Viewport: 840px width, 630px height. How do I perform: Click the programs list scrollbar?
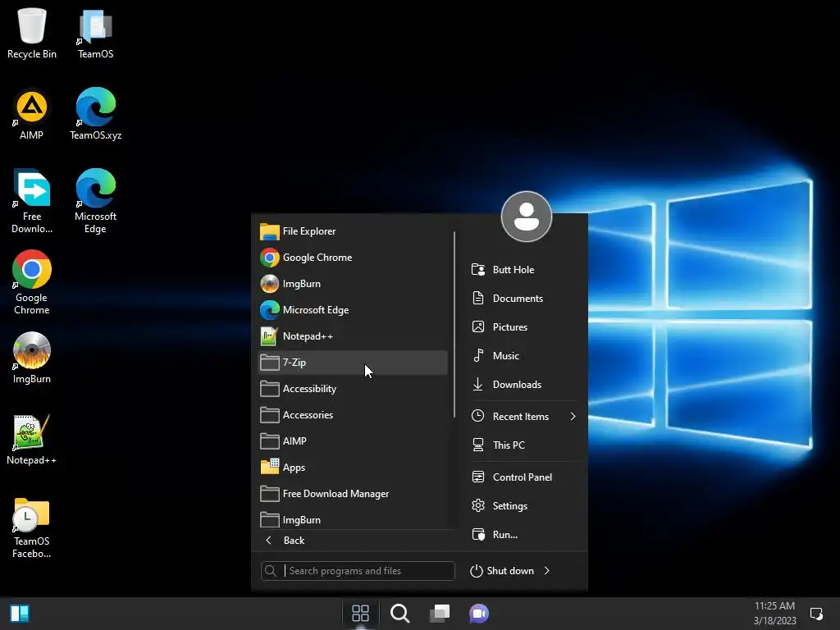point(454,325)
